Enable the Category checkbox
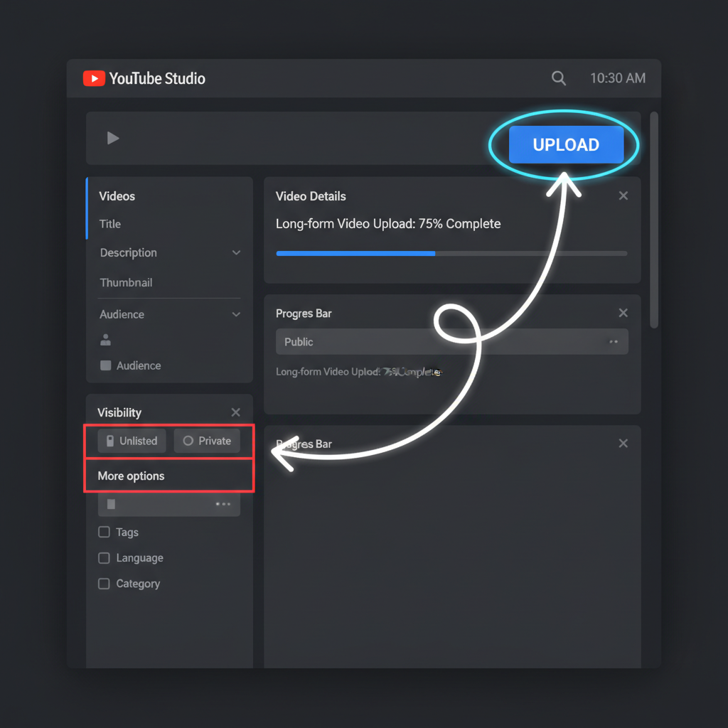The image size is (728, 728). (104, 584)
